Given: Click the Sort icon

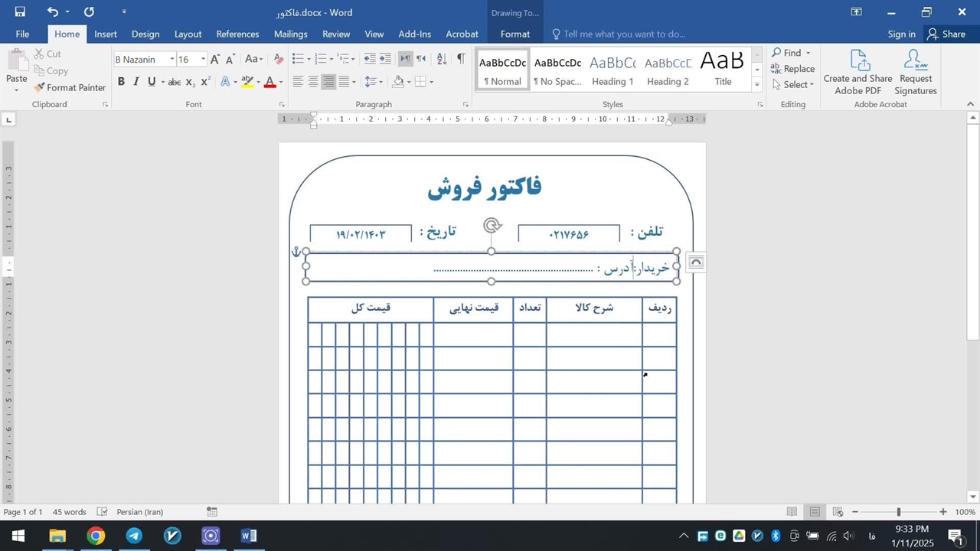Looking at the screenshot, I should tap(442, 59).
